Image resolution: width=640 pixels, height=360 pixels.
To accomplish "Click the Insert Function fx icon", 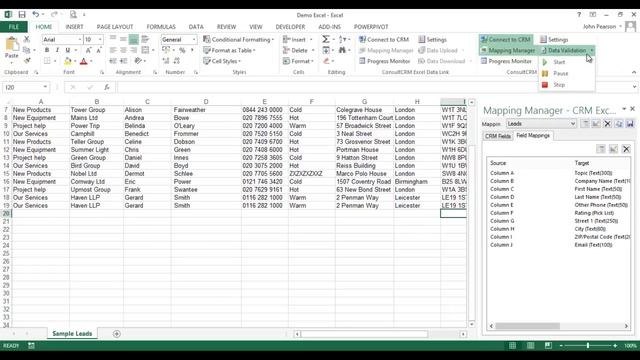I will point(107,87).
